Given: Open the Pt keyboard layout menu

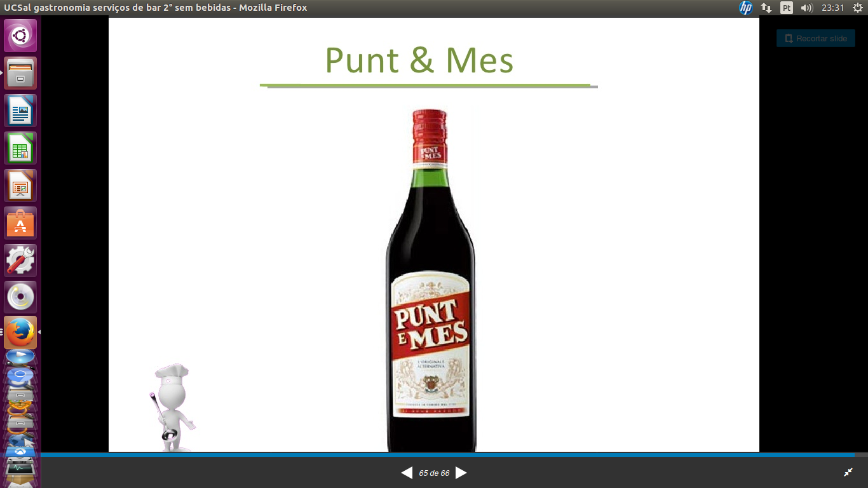Looking at the screenshot, I should coord(787,8).
